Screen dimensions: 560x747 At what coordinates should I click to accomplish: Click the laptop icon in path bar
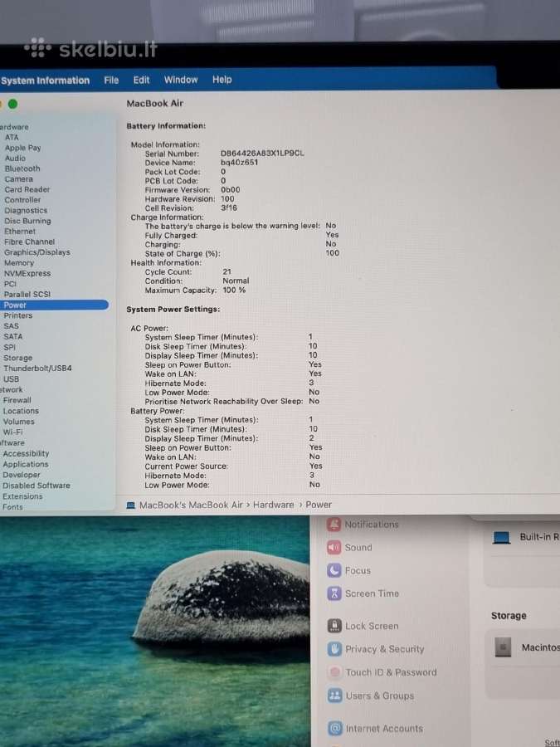click(131, 505)
